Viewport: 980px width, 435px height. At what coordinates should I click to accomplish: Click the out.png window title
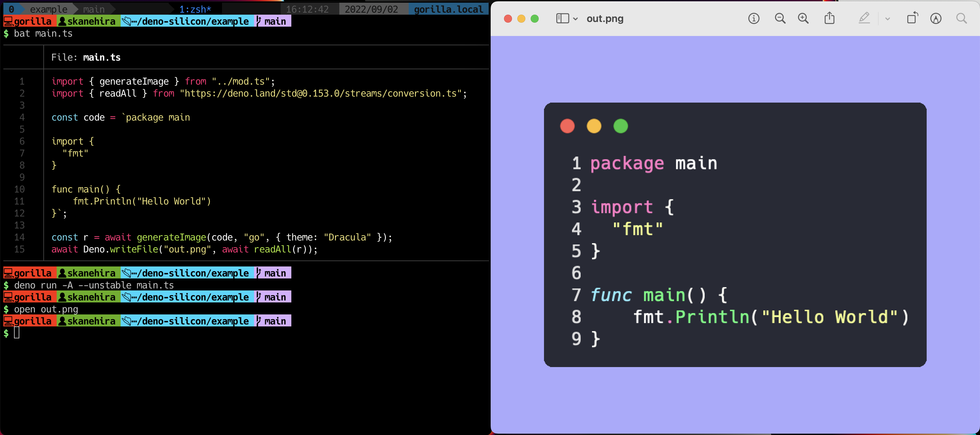coord(605,19)
